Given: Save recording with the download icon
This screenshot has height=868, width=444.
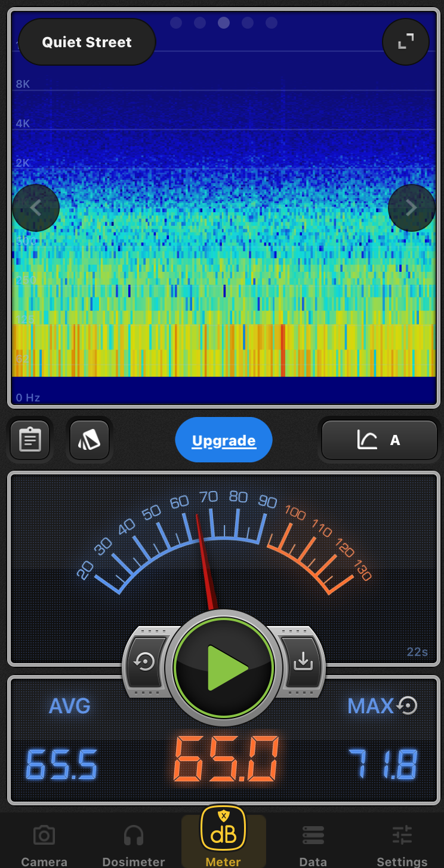Looking at the screenshot, I should 303,662.
